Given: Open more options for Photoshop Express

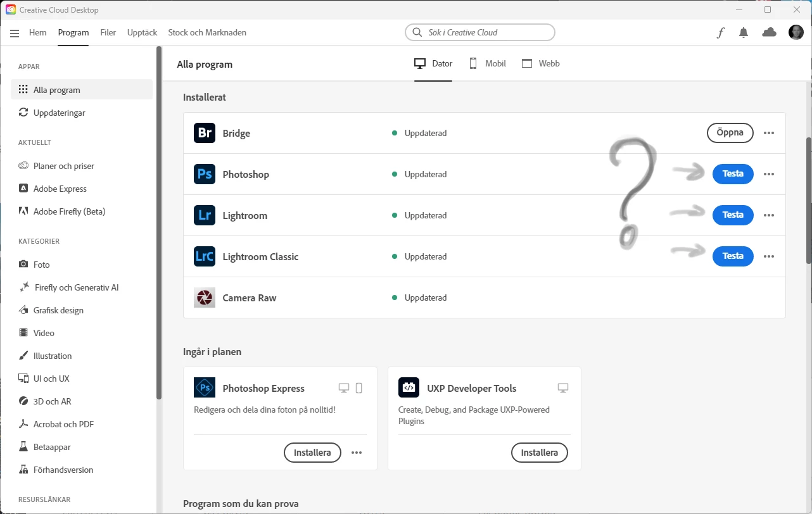Looking at the screenshot, I should click(357, 453).
